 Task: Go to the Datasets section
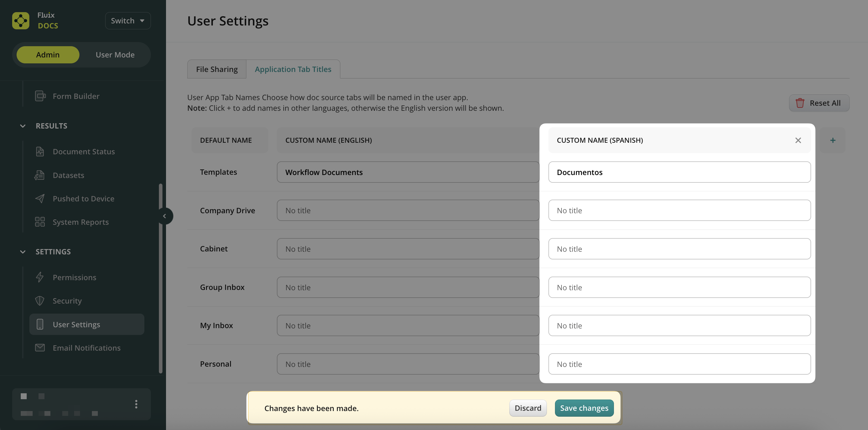(x=68, y=175)
